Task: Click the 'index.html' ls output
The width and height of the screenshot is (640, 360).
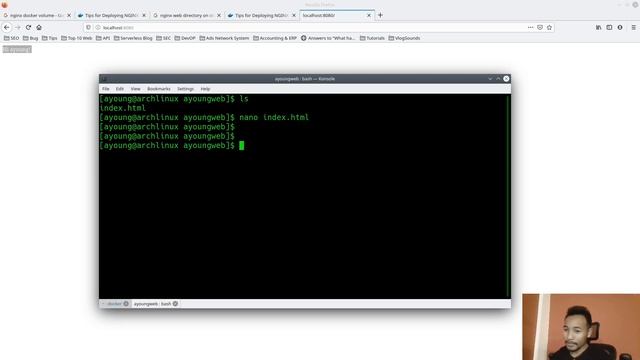Action: (122, 108)
